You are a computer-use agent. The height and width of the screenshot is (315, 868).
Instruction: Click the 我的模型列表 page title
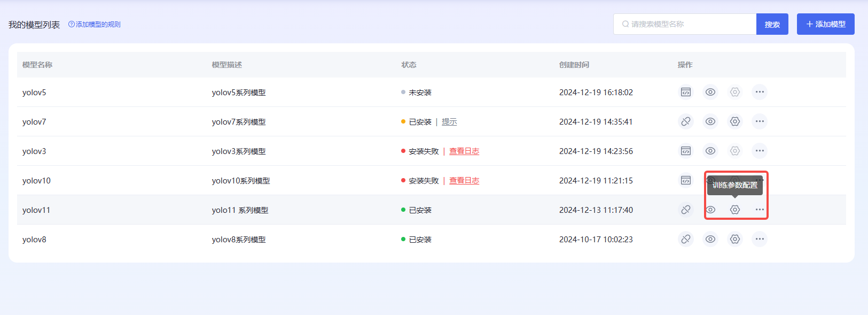tap(34, 25)
